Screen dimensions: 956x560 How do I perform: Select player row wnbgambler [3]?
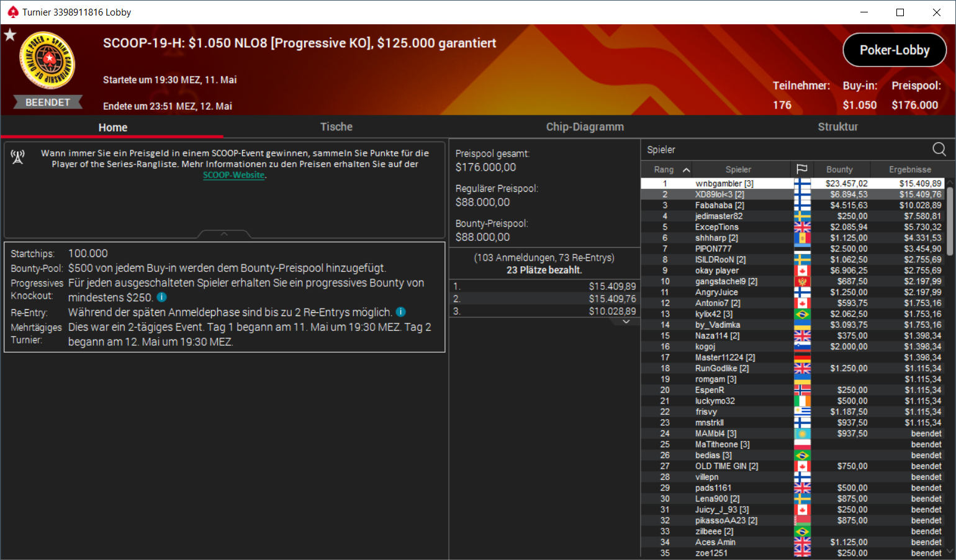point(793,184)
